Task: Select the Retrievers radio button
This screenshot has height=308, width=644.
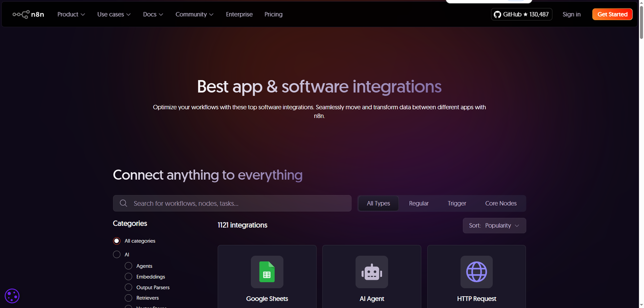Action: pyautogui.click(x=128, y=298)
